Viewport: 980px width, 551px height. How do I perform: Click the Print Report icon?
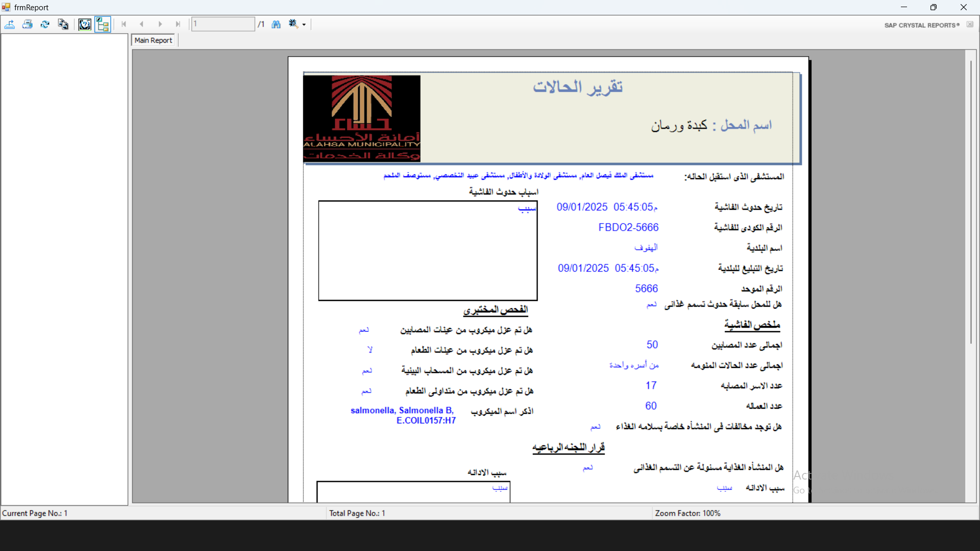pos(28,24)
